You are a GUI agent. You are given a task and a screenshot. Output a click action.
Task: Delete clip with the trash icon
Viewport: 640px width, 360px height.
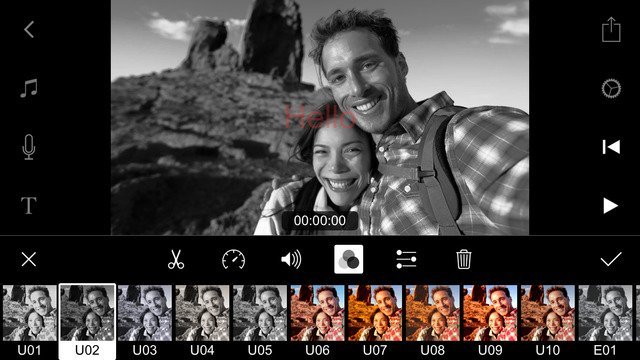pos(464,259)
